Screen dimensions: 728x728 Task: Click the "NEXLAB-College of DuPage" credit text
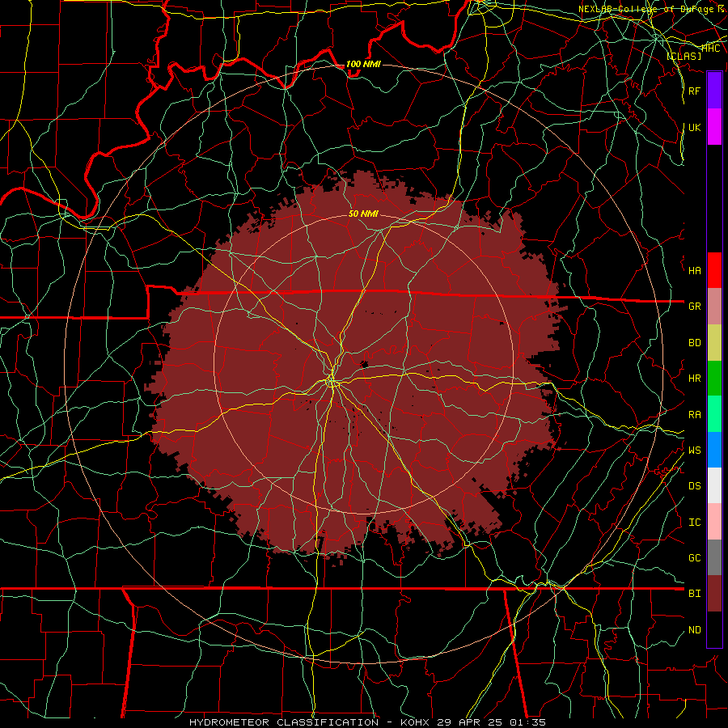(645, 9)
